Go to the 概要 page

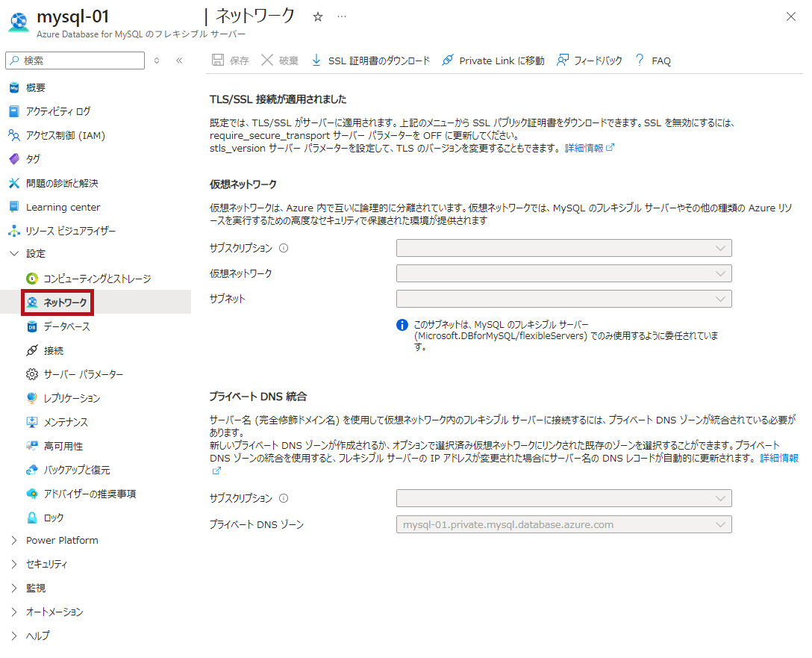(x=35, y=87)
